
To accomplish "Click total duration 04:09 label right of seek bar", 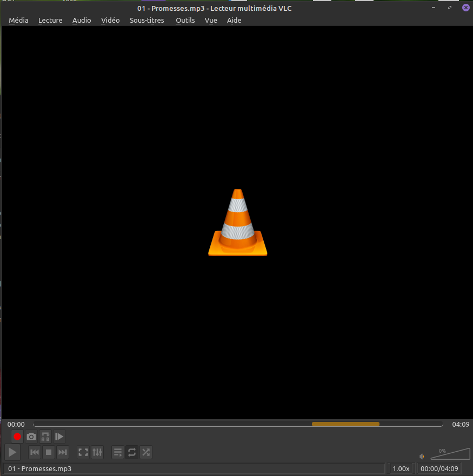I will [x=461, y=425].
